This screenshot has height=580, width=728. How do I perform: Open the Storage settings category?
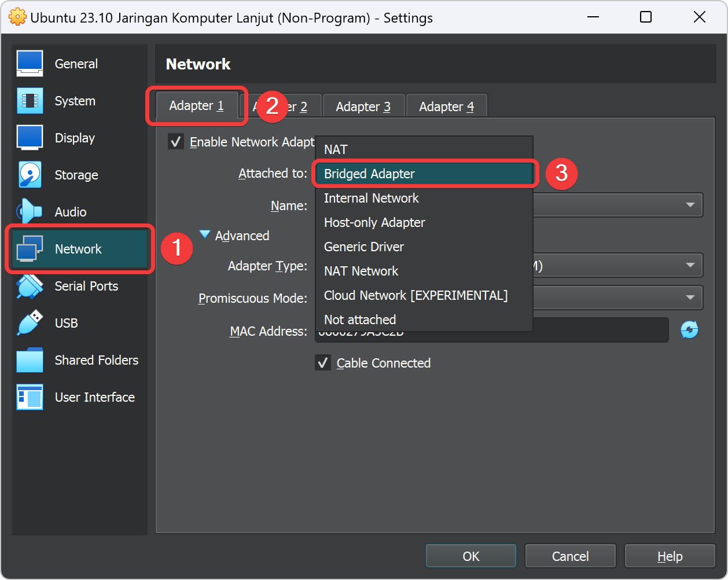point(80,175)
